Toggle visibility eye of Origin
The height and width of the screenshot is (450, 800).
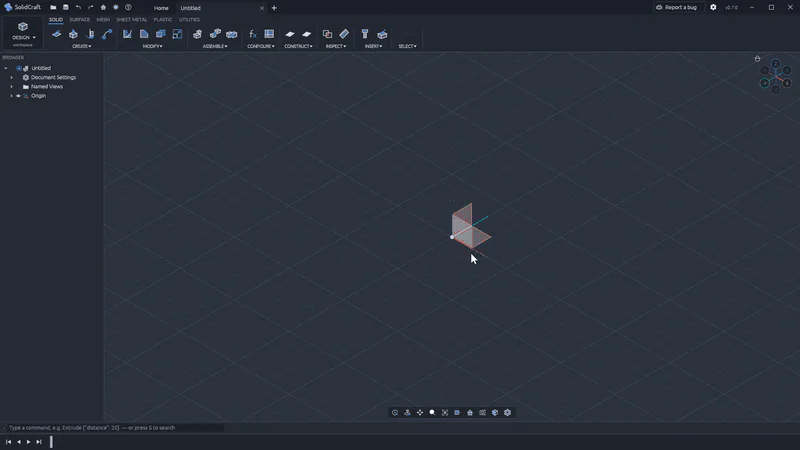click(x=18, y=96)
